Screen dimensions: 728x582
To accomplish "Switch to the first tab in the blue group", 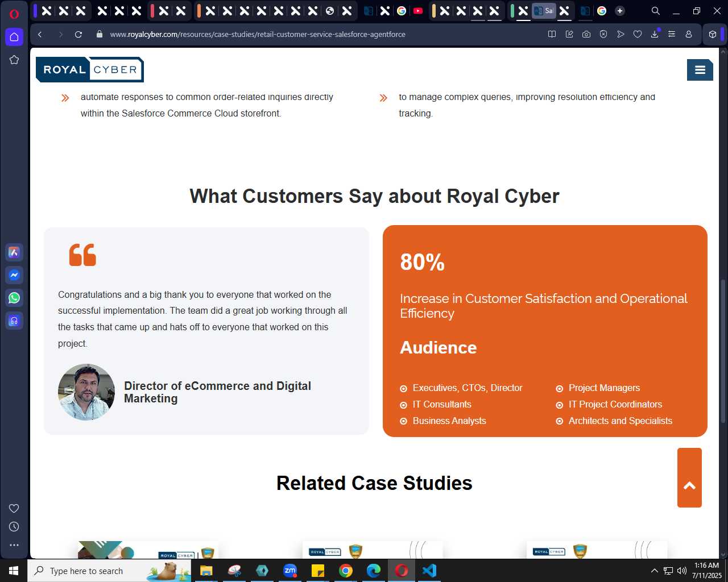I will tap(47, 11).
